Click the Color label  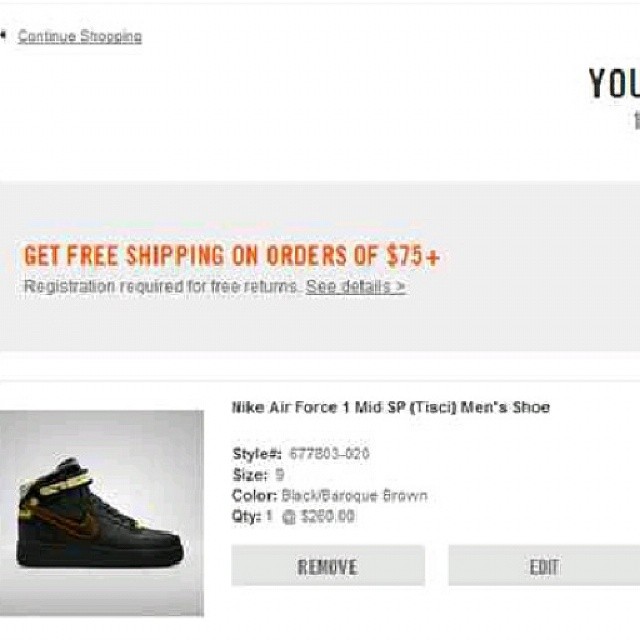pos(254,496)
